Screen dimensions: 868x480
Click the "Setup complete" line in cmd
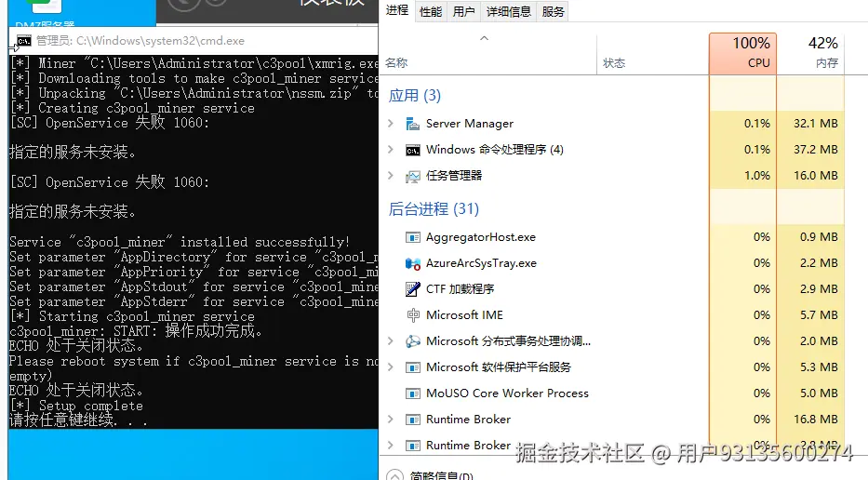(x=76, y=406)
